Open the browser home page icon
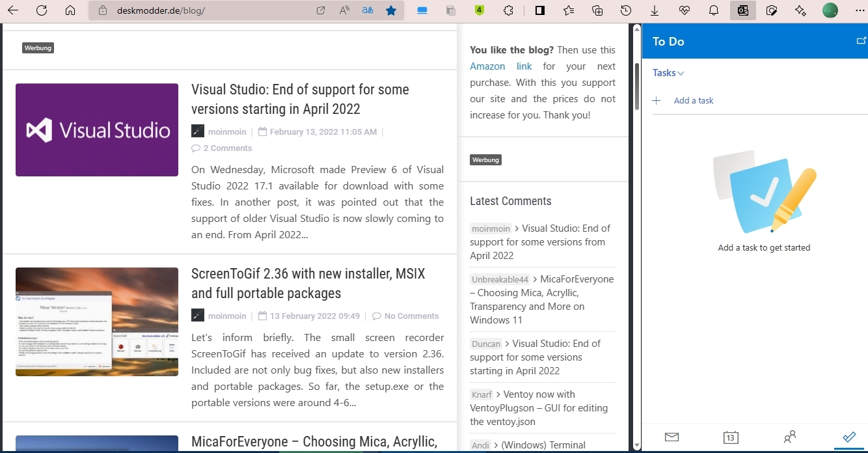 tap(70, 10)
